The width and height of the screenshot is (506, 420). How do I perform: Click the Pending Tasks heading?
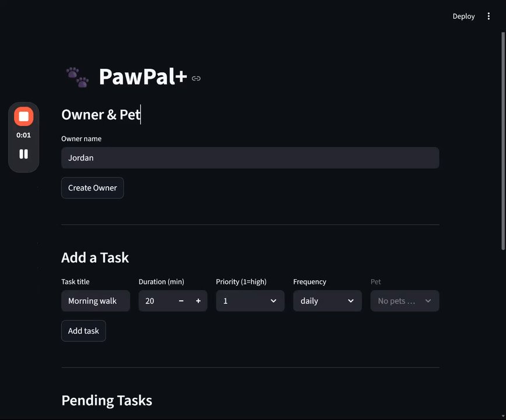107,400
